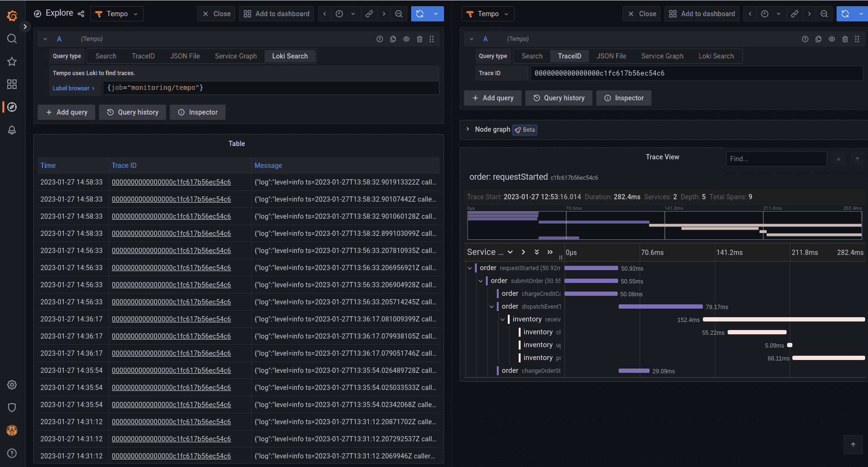
Task: Duplicate query A in left pane
Action: (393, 39)
